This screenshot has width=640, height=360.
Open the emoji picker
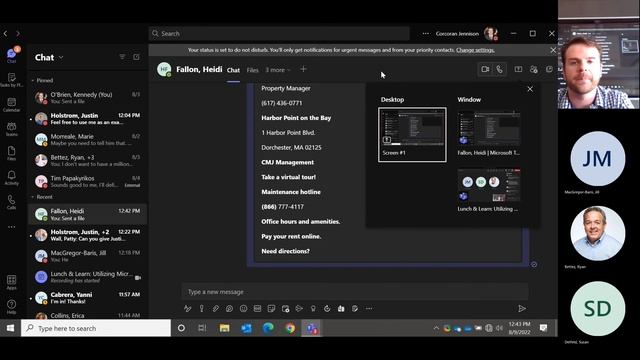(243, 309)
